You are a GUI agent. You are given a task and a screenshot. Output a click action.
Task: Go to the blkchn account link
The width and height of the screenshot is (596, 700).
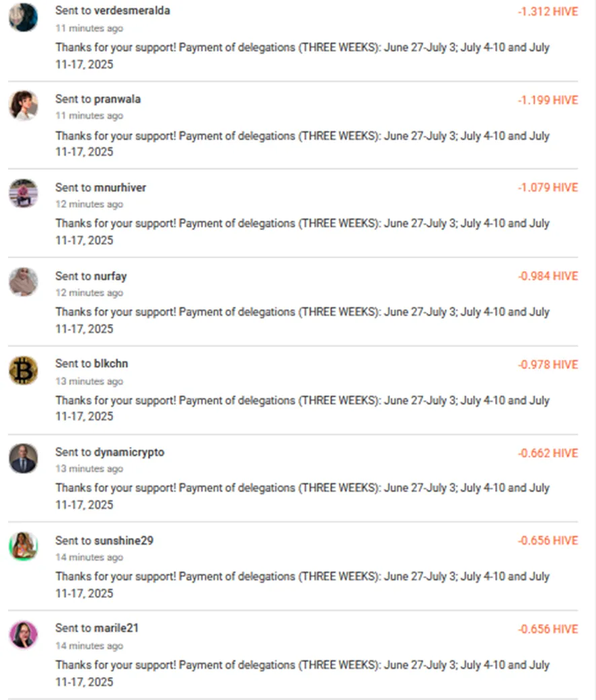[111, 363]
